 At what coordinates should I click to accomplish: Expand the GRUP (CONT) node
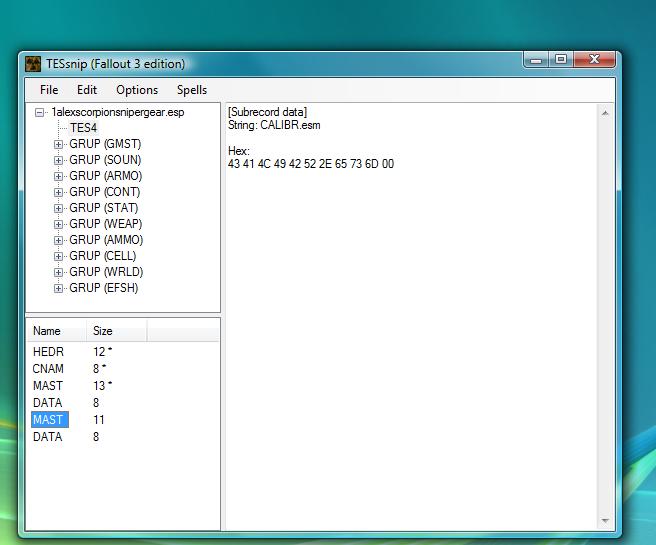(58, 192)
